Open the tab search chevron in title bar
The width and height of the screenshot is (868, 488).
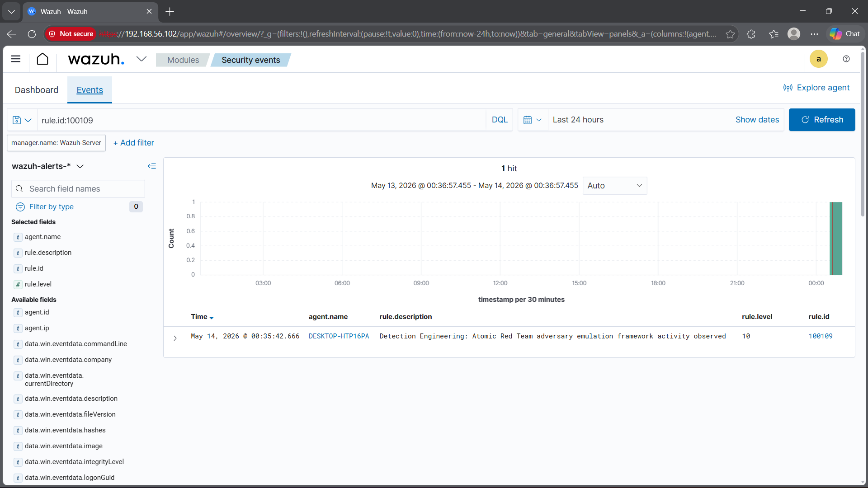click(x=11, y=11)
